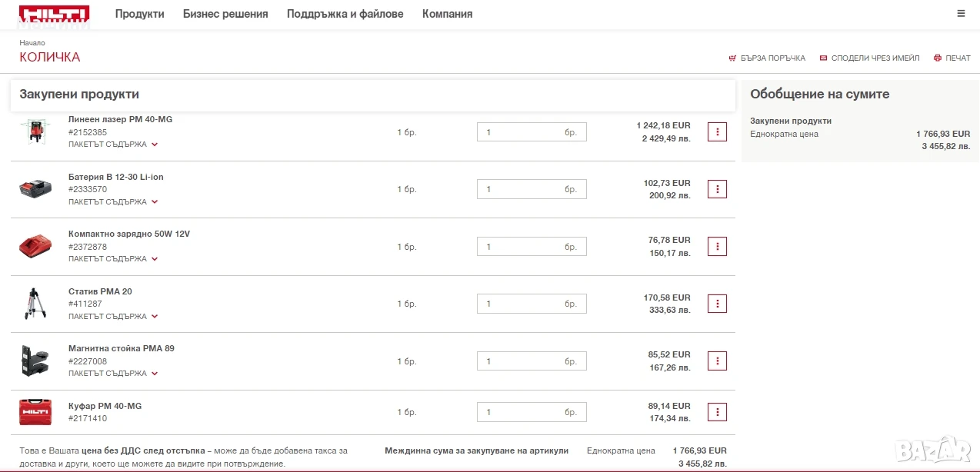
Task: Expand package contents for Линеен лазер PM 40-MG
Action: pyautogui.click(x=113, y=145)
